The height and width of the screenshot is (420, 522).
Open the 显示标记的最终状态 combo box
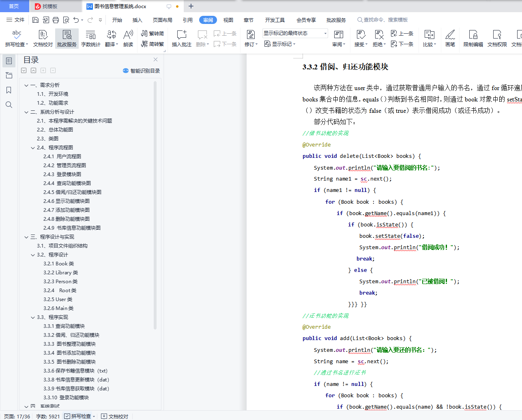coord(295,33)
